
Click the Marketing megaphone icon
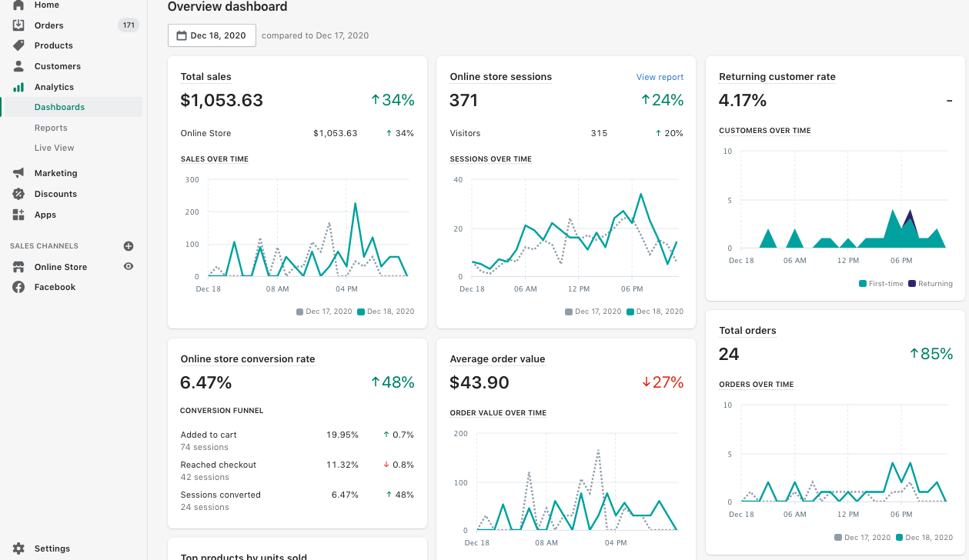pyautogui.click(x=18, y=173)
